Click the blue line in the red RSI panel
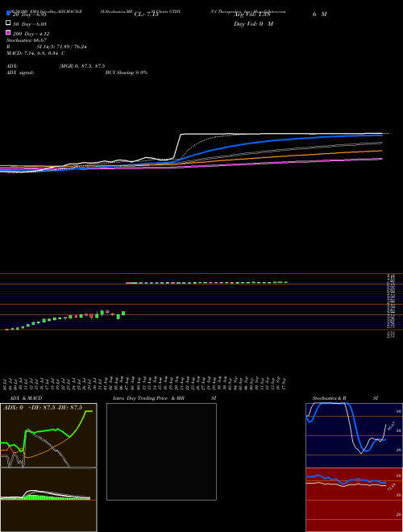The height and width of the screenshot is (532, 403). 346,480
